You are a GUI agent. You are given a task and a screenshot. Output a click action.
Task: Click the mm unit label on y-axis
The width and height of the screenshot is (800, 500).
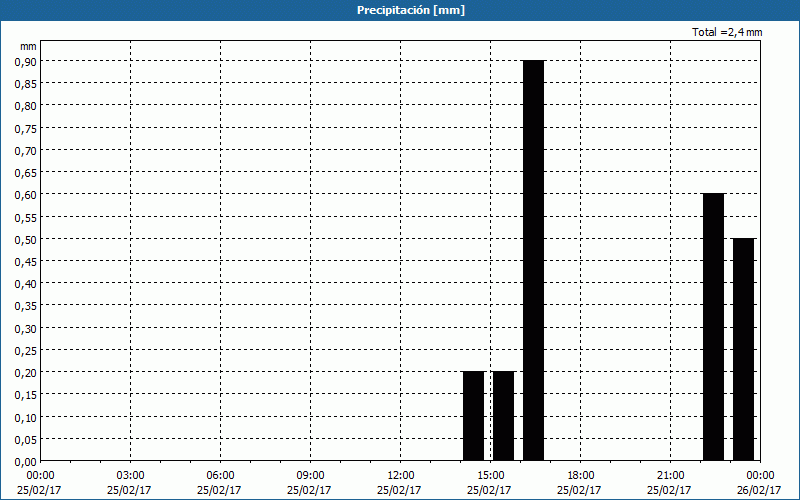pos(29,47)
